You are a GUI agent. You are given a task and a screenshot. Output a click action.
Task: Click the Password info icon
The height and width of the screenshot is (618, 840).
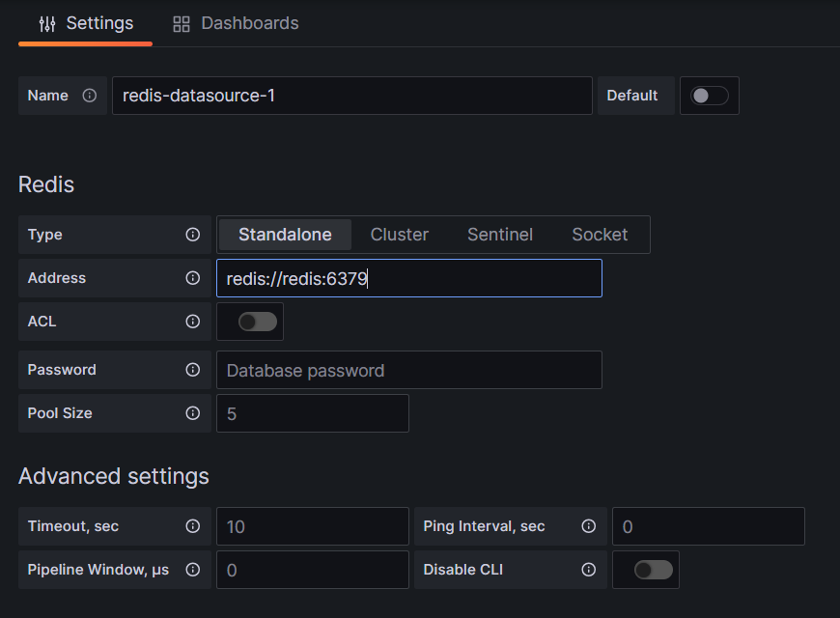192,370
